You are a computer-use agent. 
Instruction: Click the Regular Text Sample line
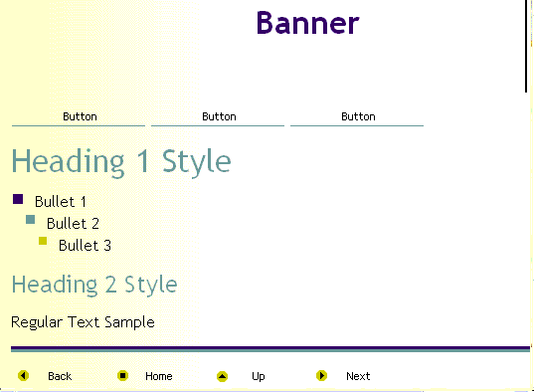pyautogui.click(x=83, y=322)
